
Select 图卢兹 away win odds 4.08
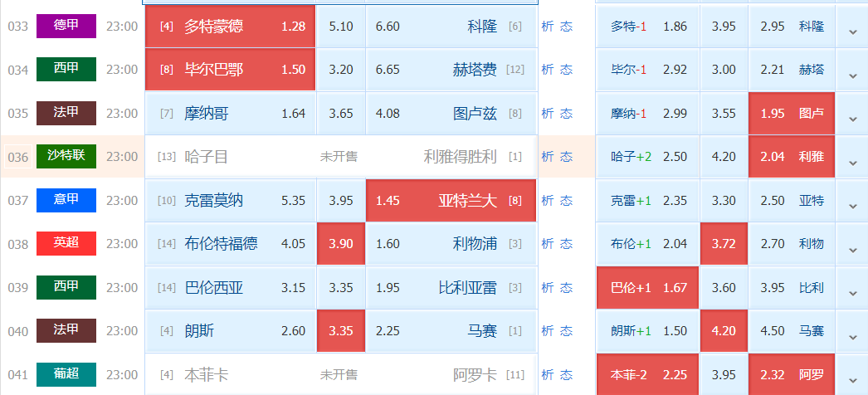tap(451, 114)
